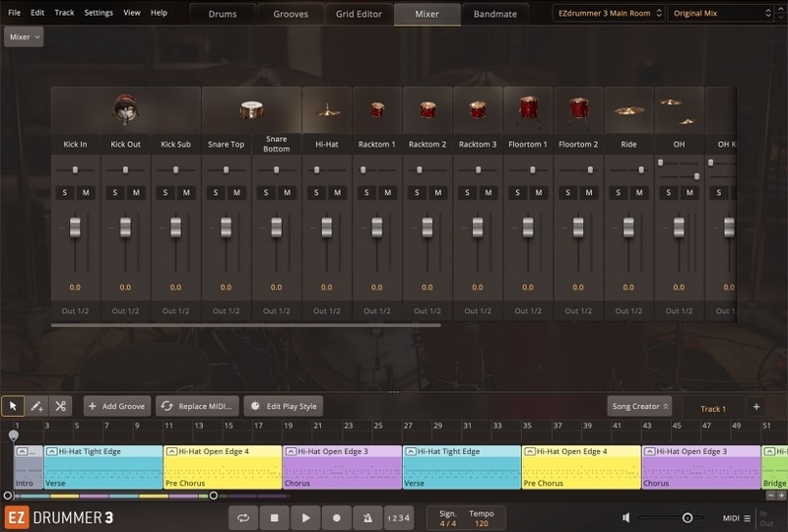Open the EZdrummer 3 Main Room library selector
This screenshot has height=532, width=788.
[609, 13]
